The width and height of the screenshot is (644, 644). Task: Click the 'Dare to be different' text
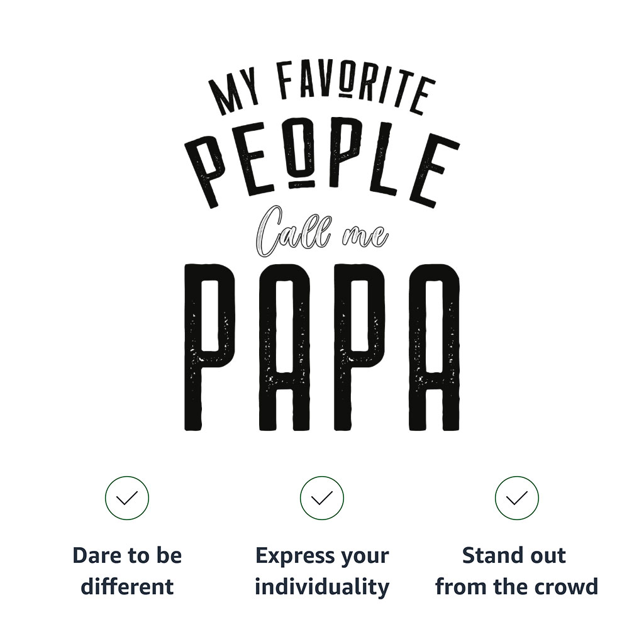(x=127, y=571)
